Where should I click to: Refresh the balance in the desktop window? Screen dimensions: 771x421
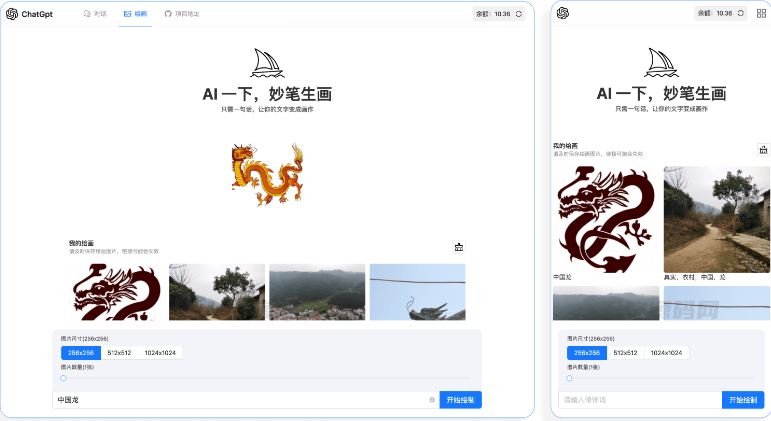click(518, 14)
